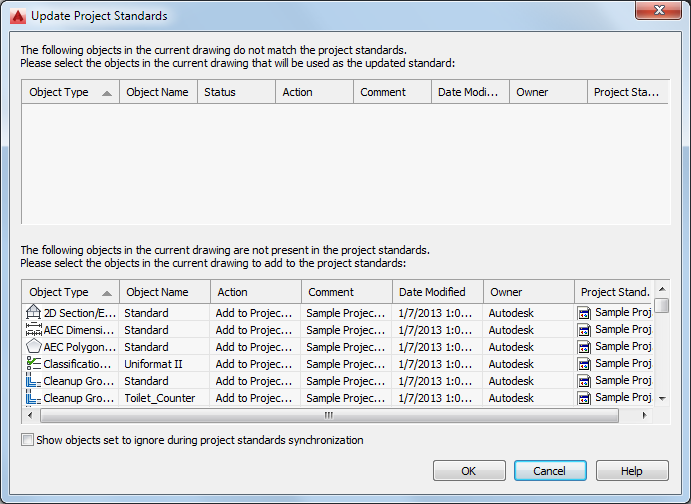Click the Cancel button
The width and height of the screenshot is (691, 504).
tap(550, 471)
